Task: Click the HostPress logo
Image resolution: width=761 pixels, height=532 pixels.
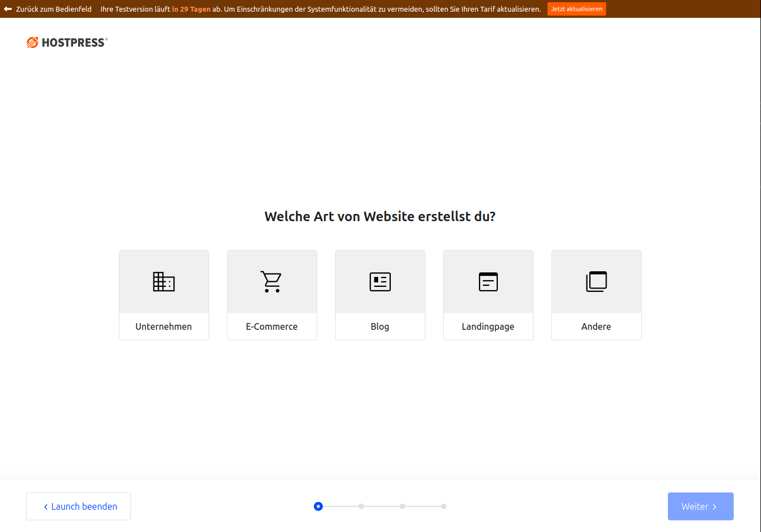Action: [67, 42]
